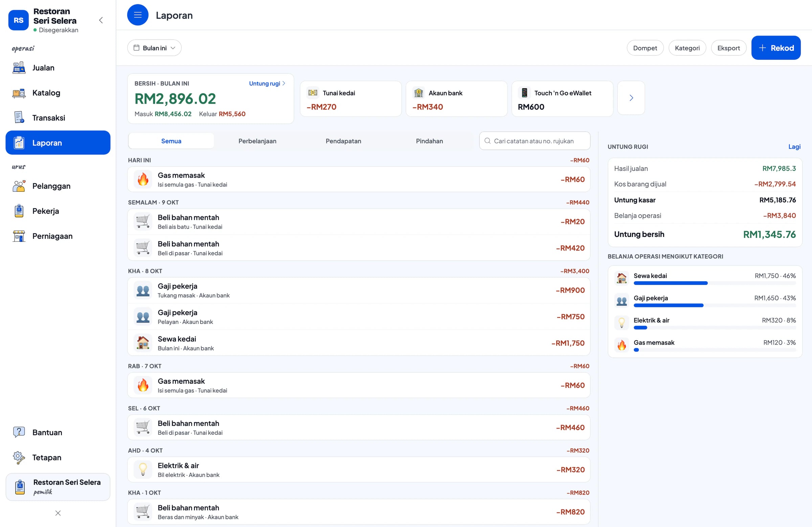Click the blue Rekod button
This screenshot has width=812, height=527.
click(776, 48)
